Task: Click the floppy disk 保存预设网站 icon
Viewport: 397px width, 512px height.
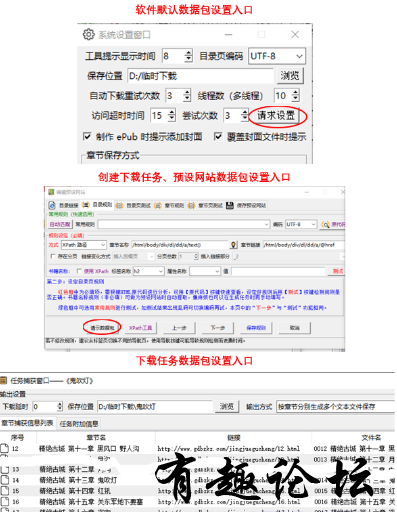Action: click(x=230, y=205)
